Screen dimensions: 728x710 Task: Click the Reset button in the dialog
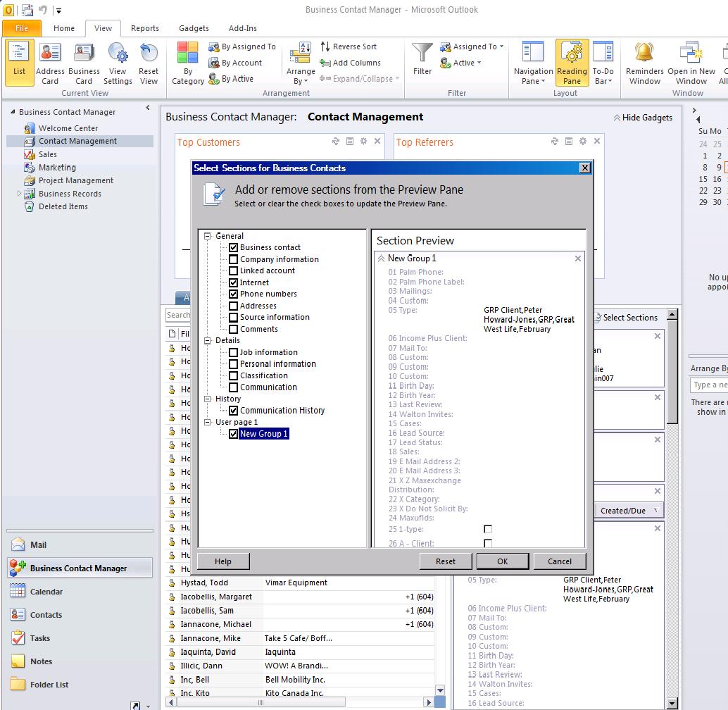pyautogui.click(x=445, y=561)
